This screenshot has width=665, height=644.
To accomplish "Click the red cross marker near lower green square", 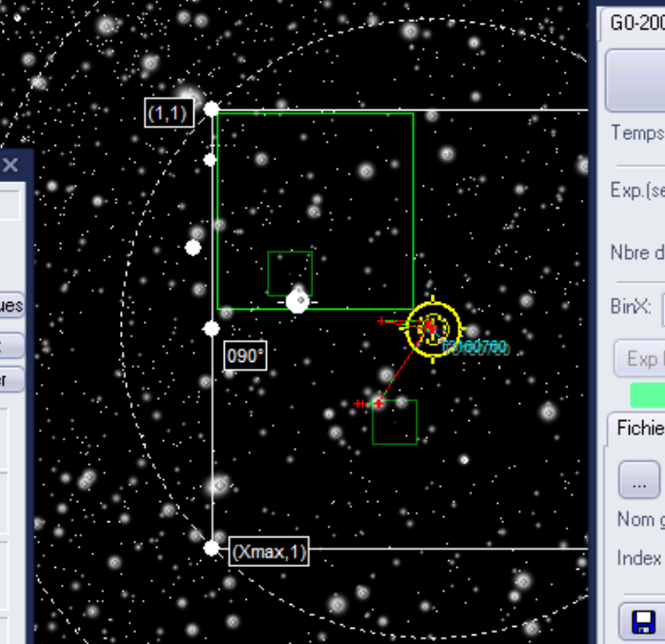I will pyautogui.click(x=378, y=404).
